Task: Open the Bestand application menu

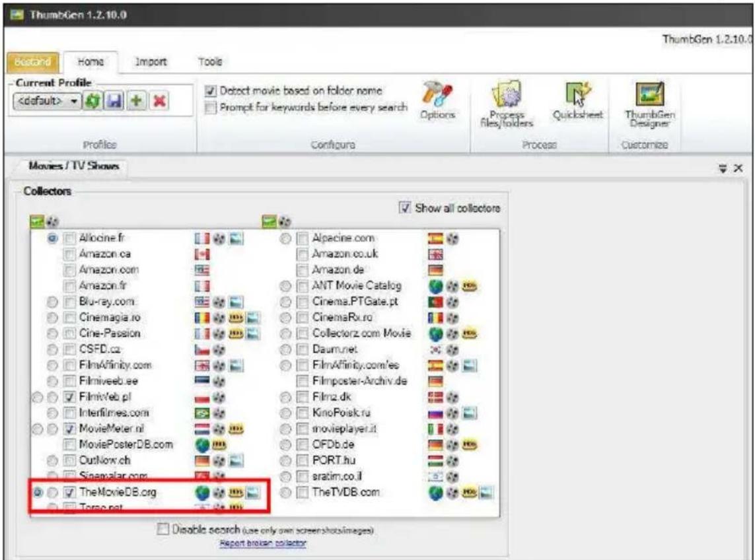Action: (x=33, y=62)
